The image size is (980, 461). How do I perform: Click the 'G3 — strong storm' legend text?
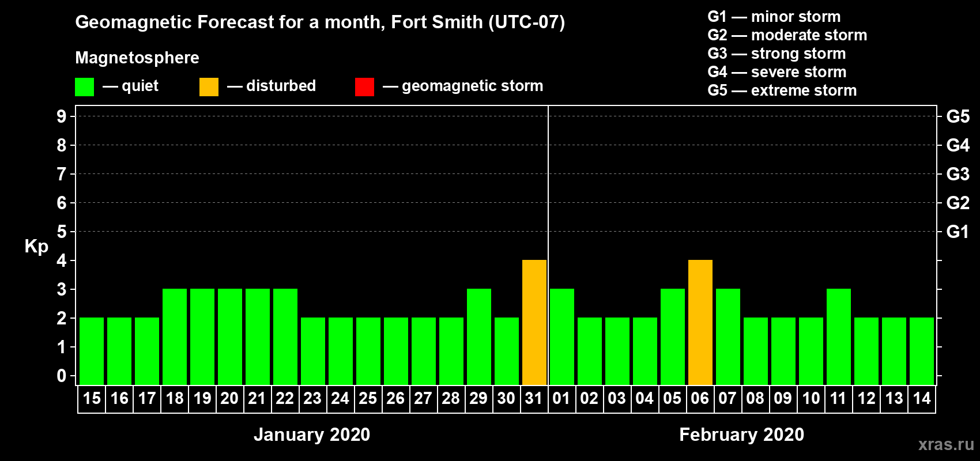pos(777,54)
